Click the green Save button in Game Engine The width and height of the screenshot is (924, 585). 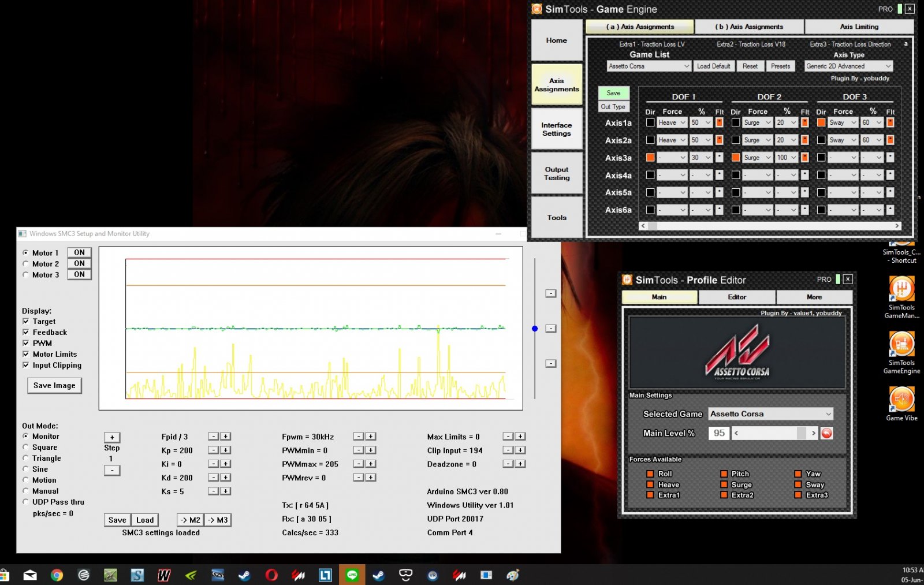click(x=613, y=92)
